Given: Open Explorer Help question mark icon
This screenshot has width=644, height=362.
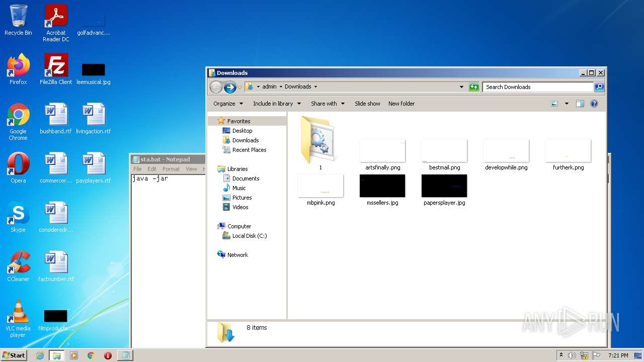Looking at the screenshot, I should tap(594, 104).
